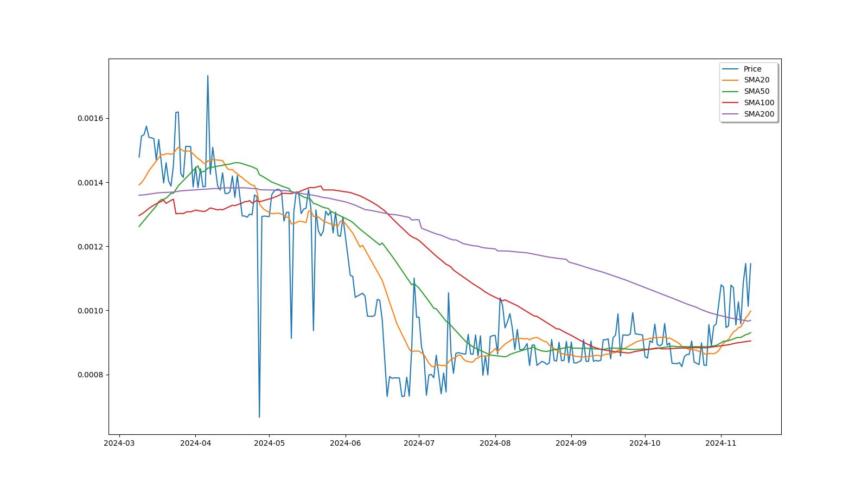The height and width of the screenshot is (488, 868).
Task: Click the 2024-10 x-axis label
Action: pyautogui.click(x=645, y=443)
